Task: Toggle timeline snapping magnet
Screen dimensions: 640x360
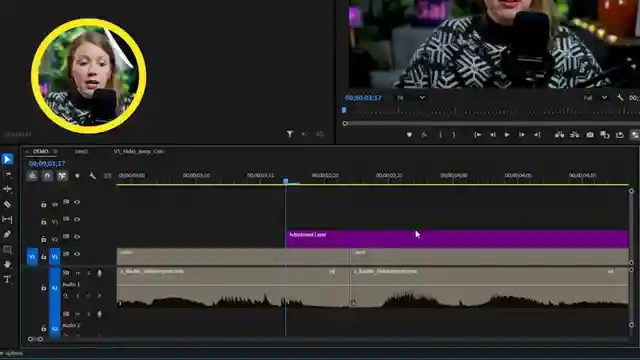Action: pyautogui.click(x=47, y=176)
